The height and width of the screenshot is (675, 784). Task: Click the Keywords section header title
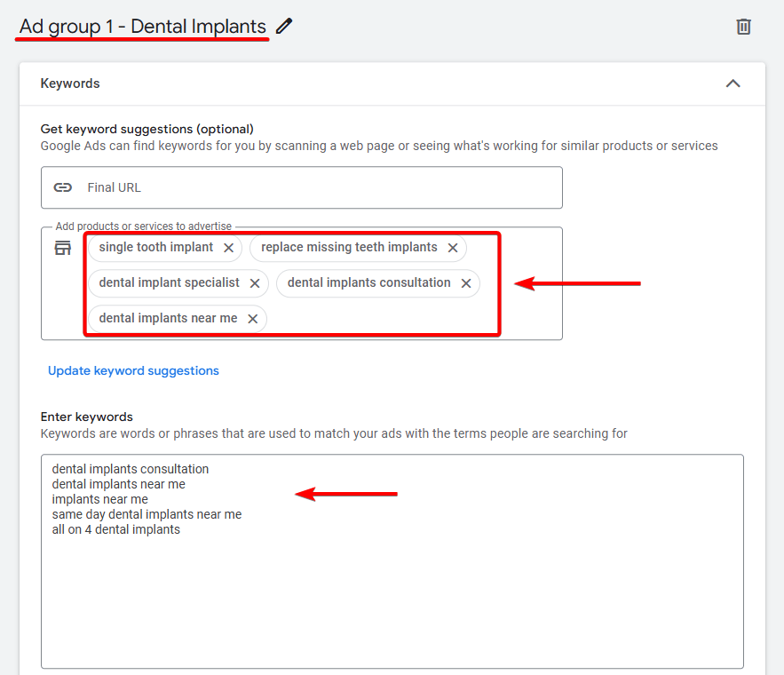[x=70, y=83]
